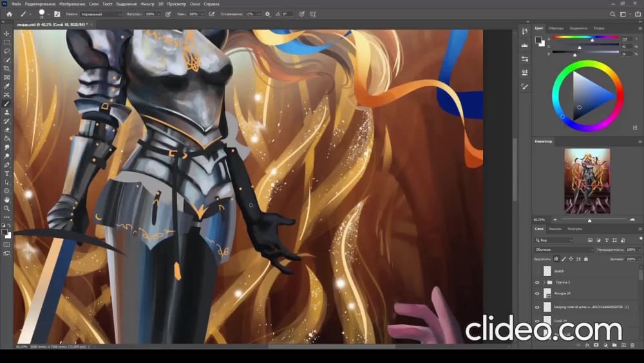Click the hue slider in Color panel
The image size is (644, 363).
(x=586, y=37)
